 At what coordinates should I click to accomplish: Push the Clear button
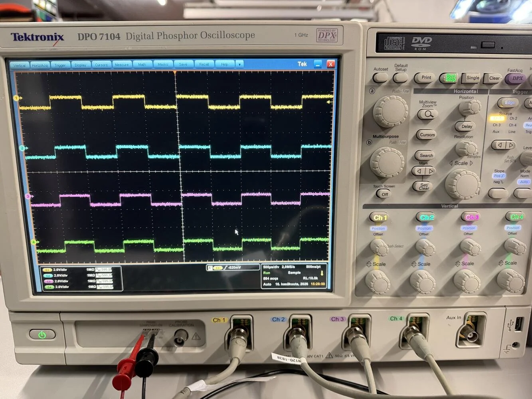coord(494,78)
